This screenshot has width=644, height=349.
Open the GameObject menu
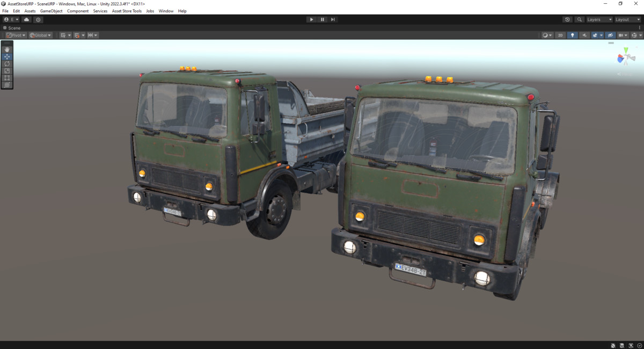pos(50,11)
